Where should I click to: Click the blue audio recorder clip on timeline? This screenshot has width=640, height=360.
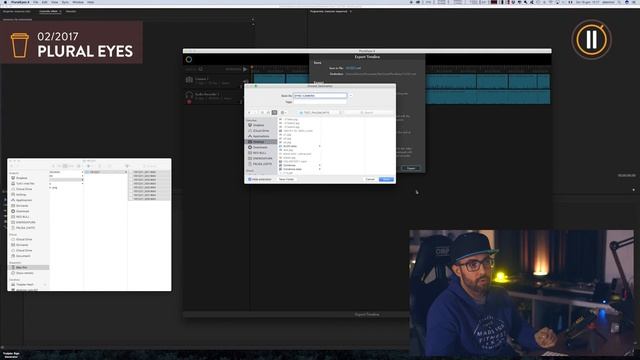(488, 97)
